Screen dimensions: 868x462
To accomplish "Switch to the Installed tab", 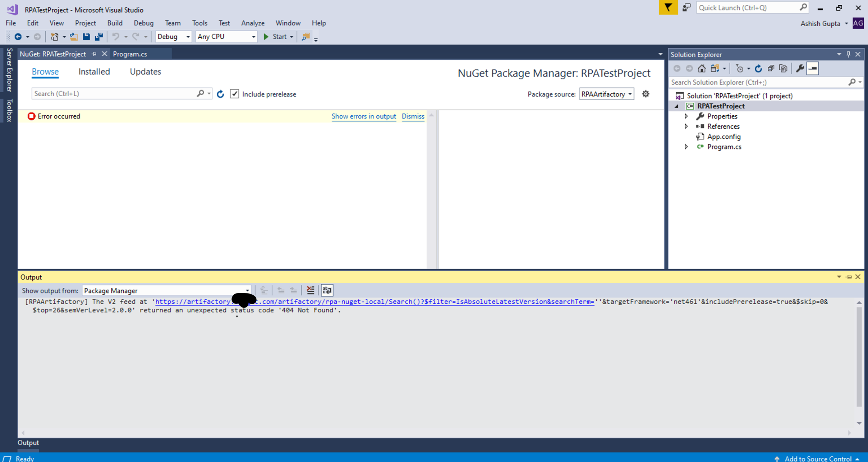I will click(94, 71).
